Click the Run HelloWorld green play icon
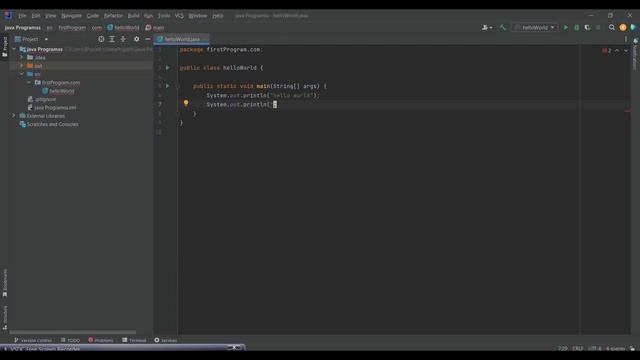The image size is (640, 360). tap(566, 27)
